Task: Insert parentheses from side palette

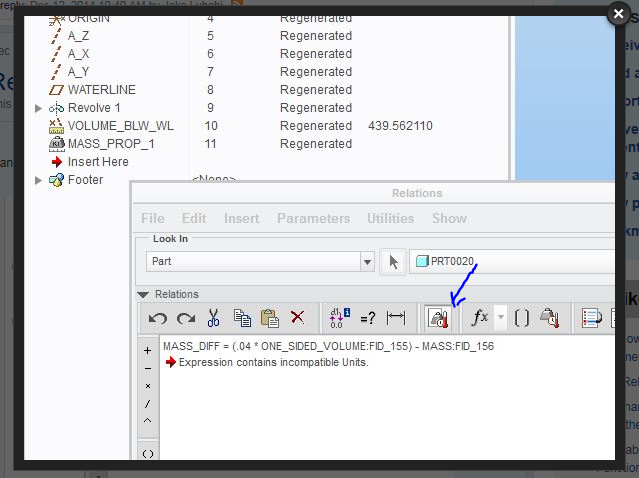Action: 148,454
